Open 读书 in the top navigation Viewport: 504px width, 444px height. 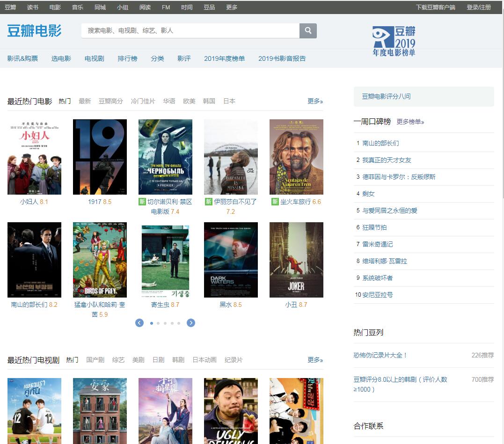(32, 7)
